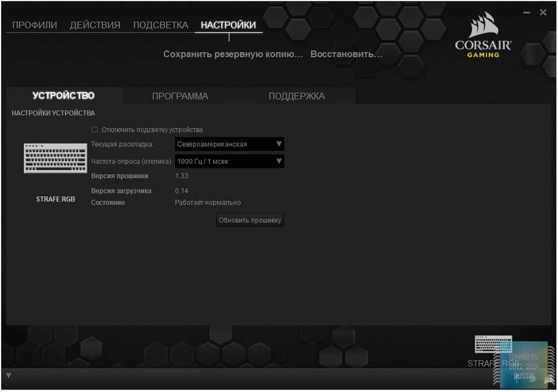Click the STRAFE RGB keyboard image
The height and width of the screenshot is (392, 558).
[x=55, y=158]
